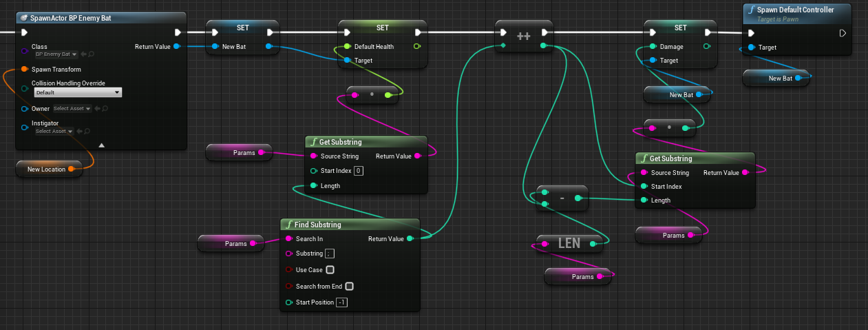Click the ++ node's output execution pin

click(x=545, y=32)
